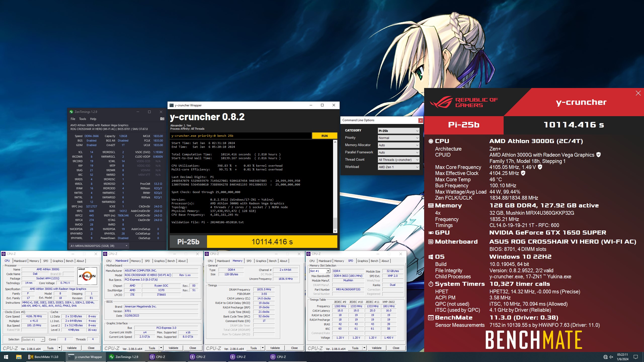Expand the Memory Allocator dropdown
The height and width of the screenshot is (362, 644).
[x=398, y=145]
